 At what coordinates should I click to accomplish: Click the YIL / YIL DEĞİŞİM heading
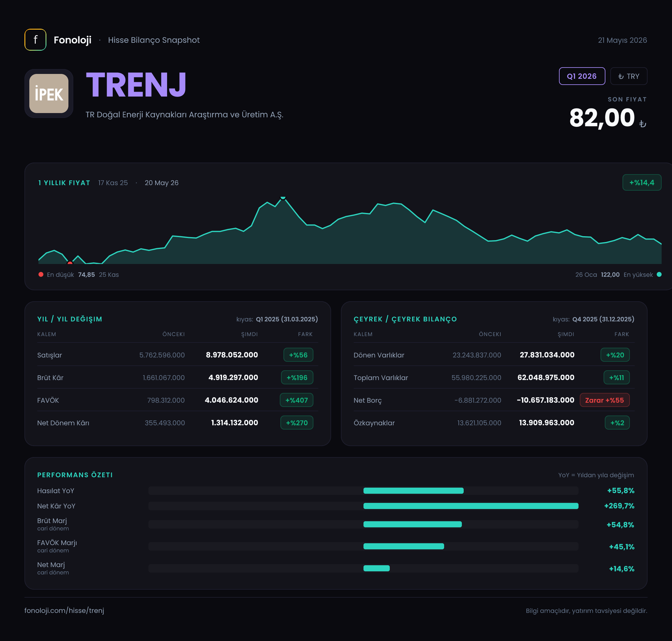[70, 319]
